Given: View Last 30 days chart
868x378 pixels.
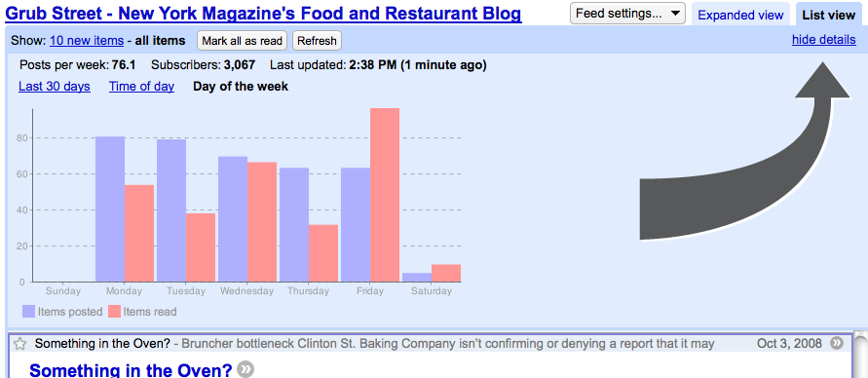Looking at the screenshot, I should 55,87.
